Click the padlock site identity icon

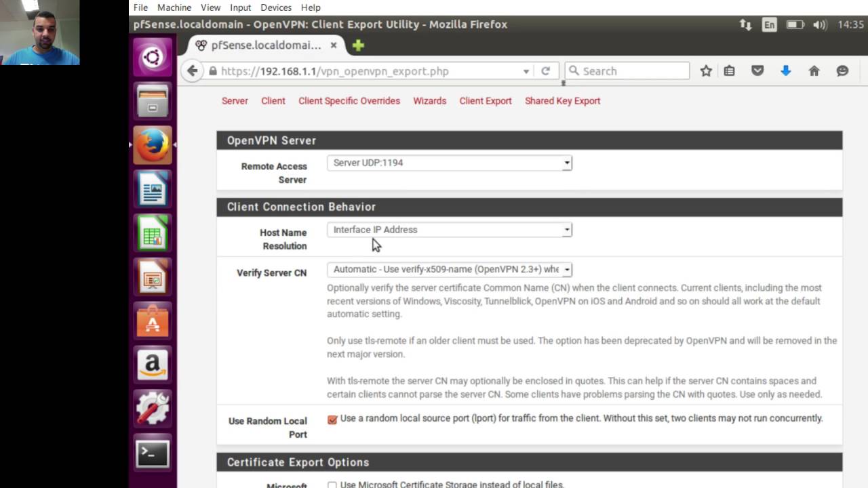pos(213,71)
